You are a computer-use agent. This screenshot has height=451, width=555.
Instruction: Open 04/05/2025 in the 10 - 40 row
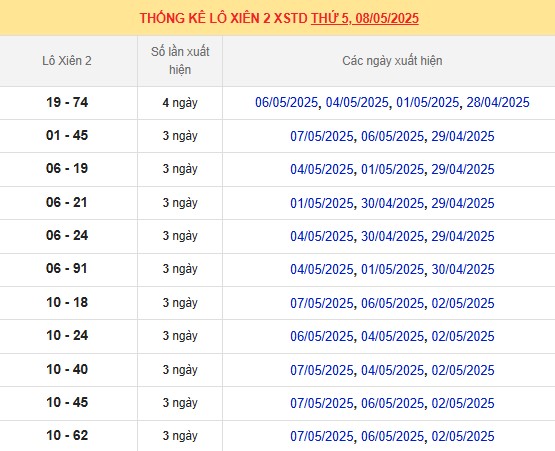[x=392, y=370]
